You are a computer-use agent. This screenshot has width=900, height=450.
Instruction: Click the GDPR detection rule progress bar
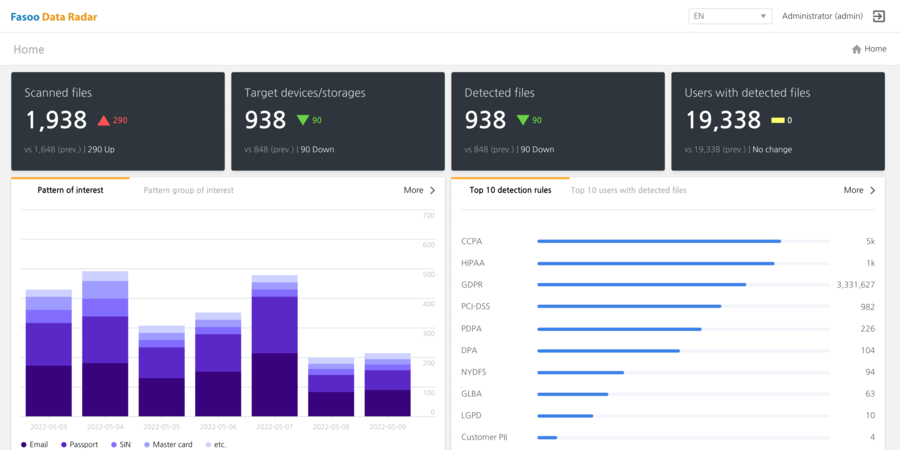tap(641, 284)
